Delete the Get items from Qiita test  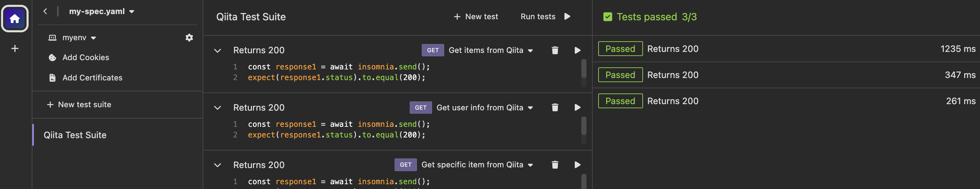(x=555, y=51)
